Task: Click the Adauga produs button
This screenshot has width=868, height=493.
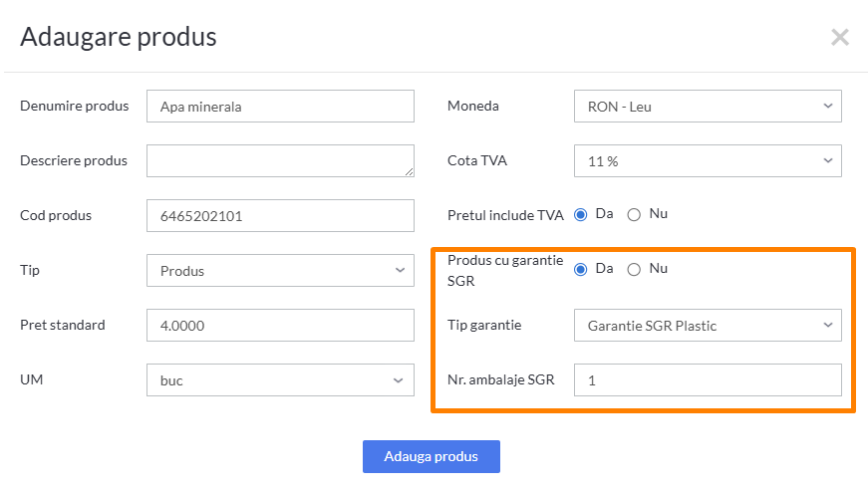Action: pyautogui.click(x=432, y=456)
